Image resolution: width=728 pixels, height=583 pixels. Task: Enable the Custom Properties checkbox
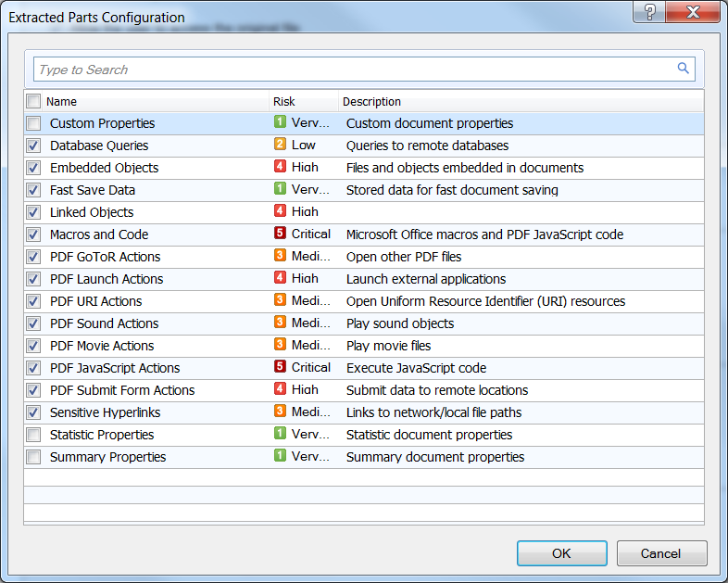click(33, 123)
